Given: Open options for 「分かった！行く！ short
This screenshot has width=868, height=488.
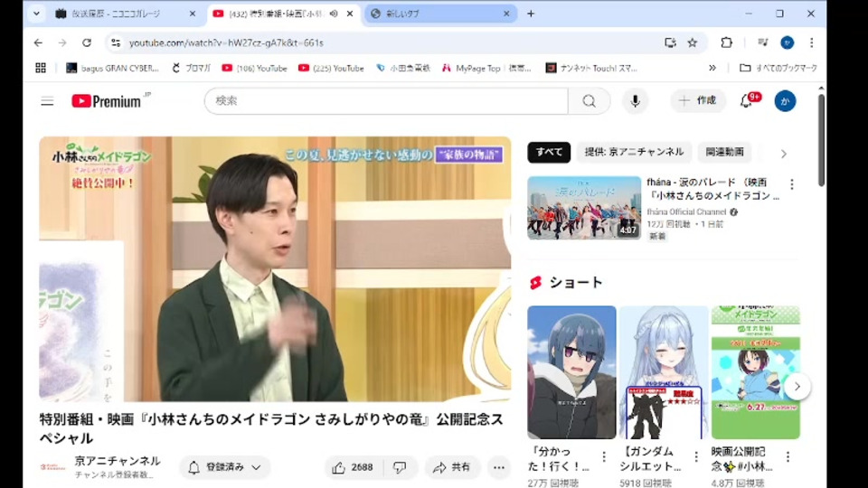Looking at the screenshot, I should click(604, 456).
